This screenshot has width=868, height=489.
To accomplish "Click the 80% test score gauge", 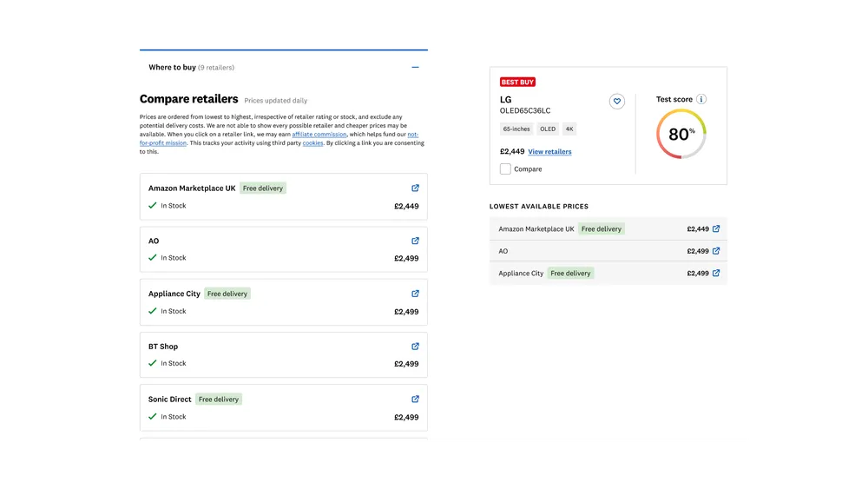I will [681, 135].
